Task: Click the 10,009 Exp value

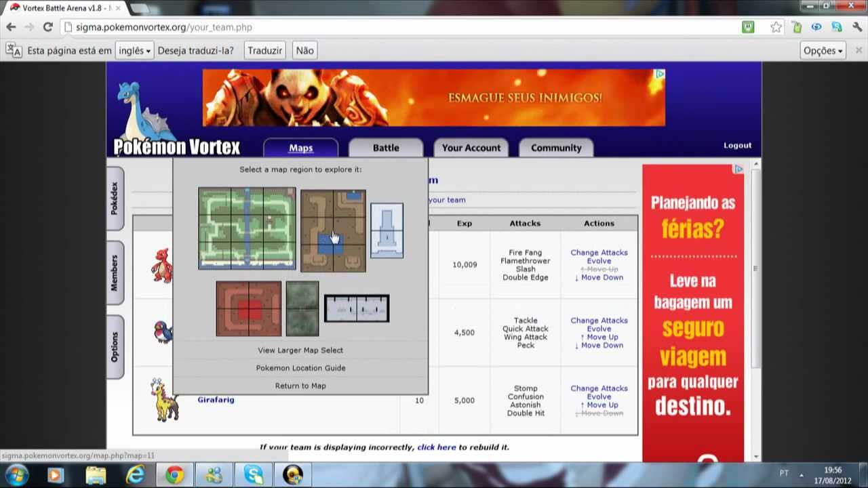Action: click(465, 265)
